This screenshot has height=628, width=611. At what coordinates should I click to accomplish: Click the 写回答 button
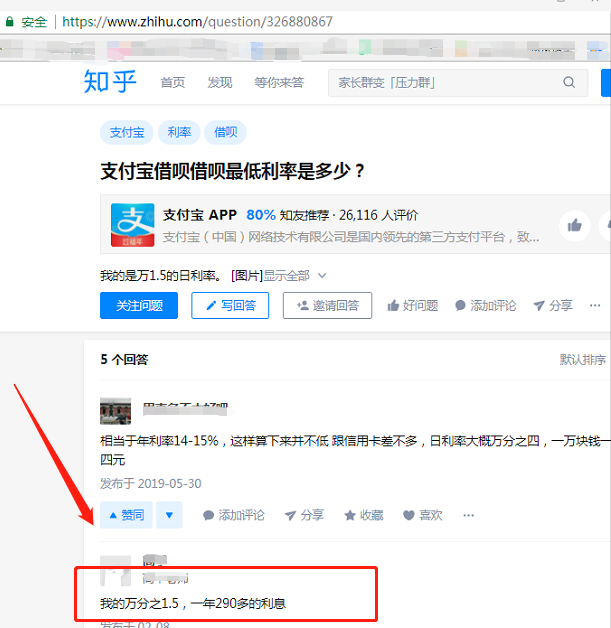(230, 306)
